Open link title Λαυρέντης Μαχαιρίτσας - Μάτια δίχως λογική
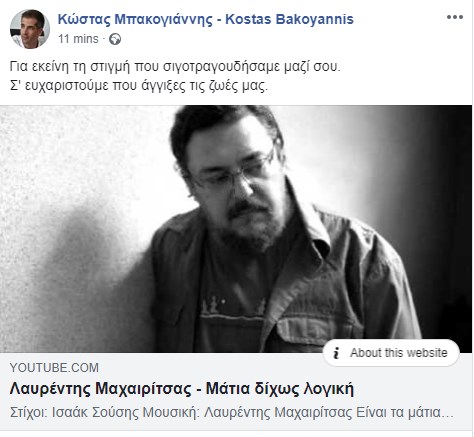This screenshot has width=474, height=437. click(x=182, y=389)
